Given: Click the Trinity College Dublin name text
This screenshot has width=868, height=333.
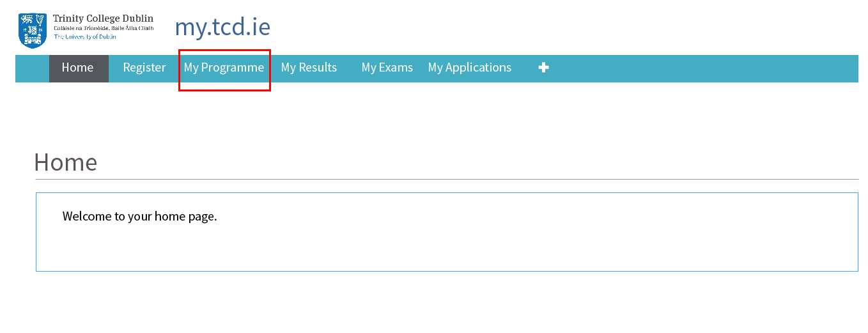Looking at the screenshot, I should [103, 19].
